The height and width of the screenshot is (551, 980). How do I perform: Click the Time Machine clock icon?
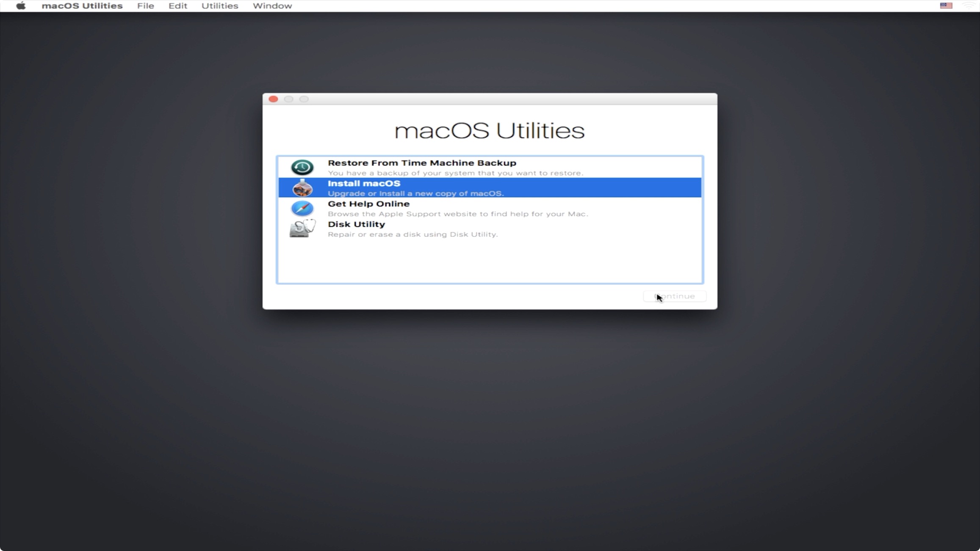[302, 168]
